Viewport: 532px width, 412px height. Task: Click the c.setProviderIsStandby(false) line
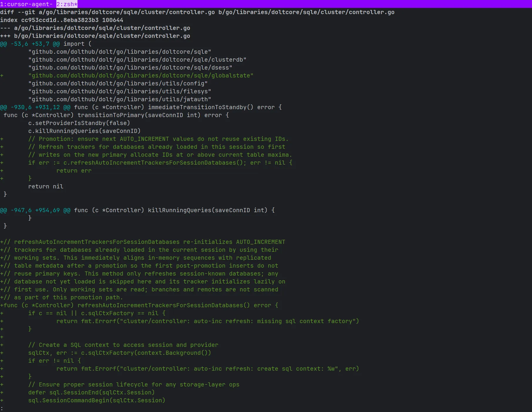(x=79, y=123)
